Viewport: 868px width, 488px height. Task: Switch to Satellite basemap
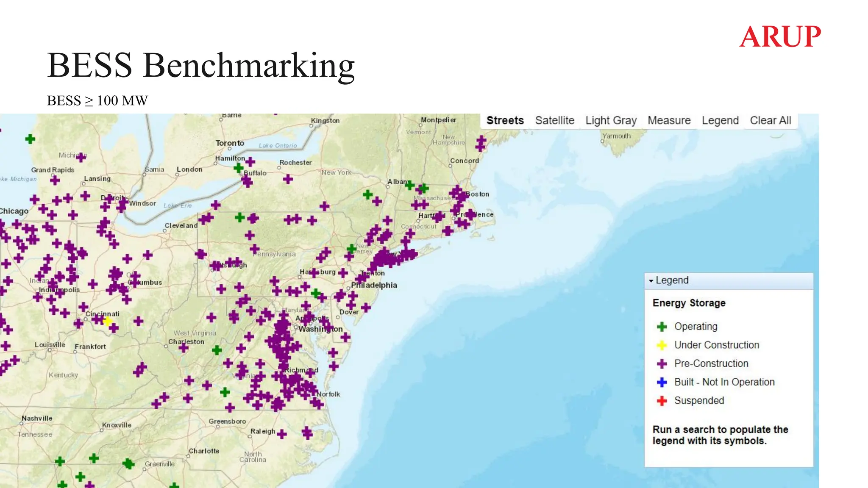pos(554,121)
